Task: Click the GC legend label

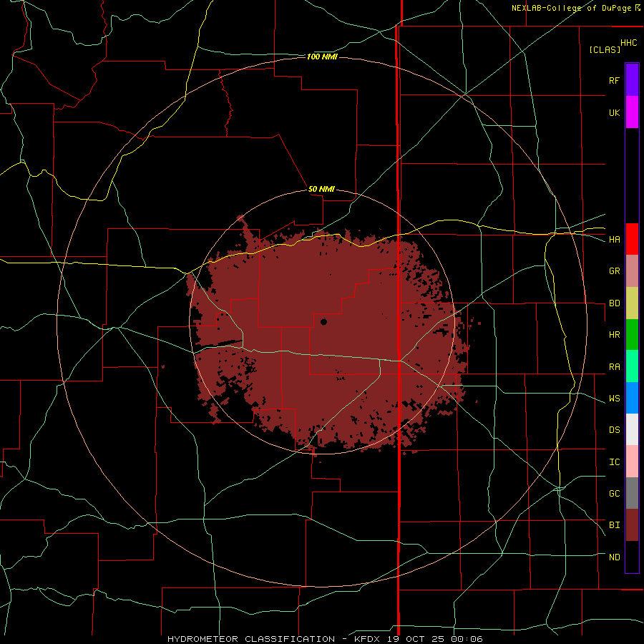Action: click(614, 493)
